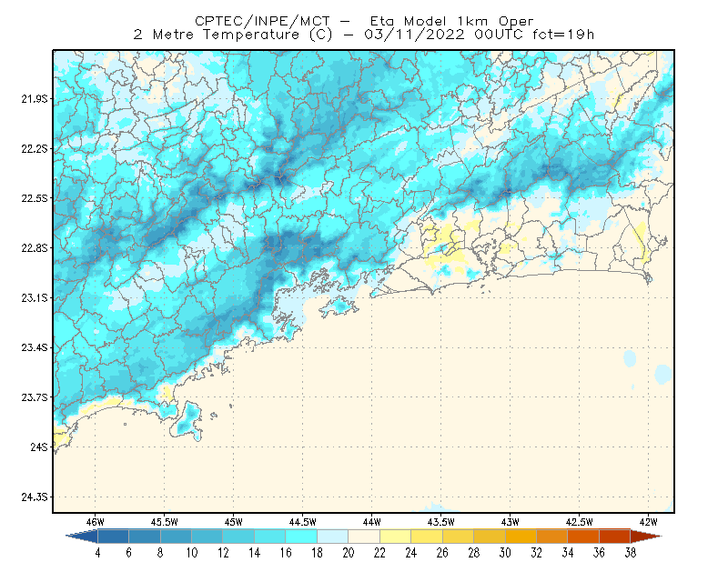
Task: Click the '44W' longitude label
Action: tap(372, 522)
